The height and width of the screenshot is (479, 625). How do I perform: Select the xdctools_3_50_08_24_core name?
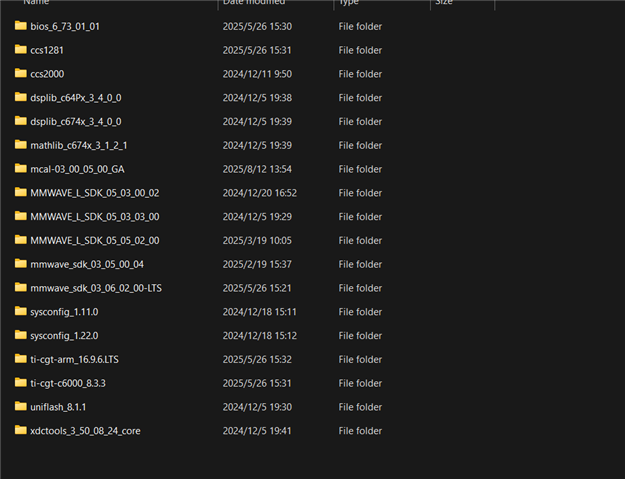click(85, 431)
